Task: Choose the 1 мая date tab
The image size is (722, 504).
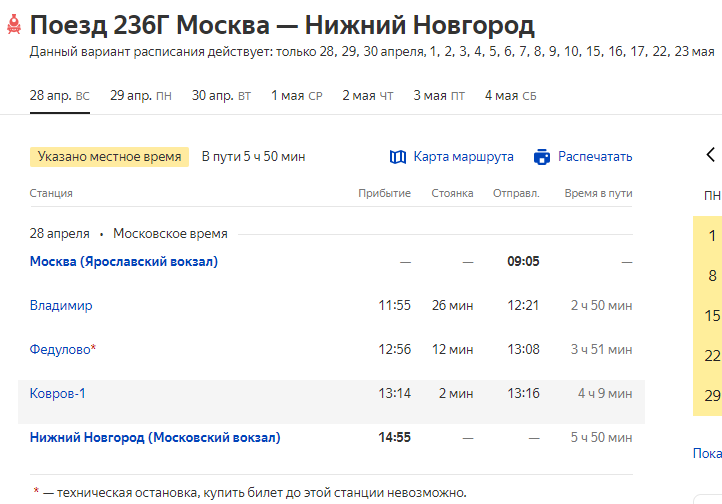Action: pyautogui.click(x=296, y=96)
